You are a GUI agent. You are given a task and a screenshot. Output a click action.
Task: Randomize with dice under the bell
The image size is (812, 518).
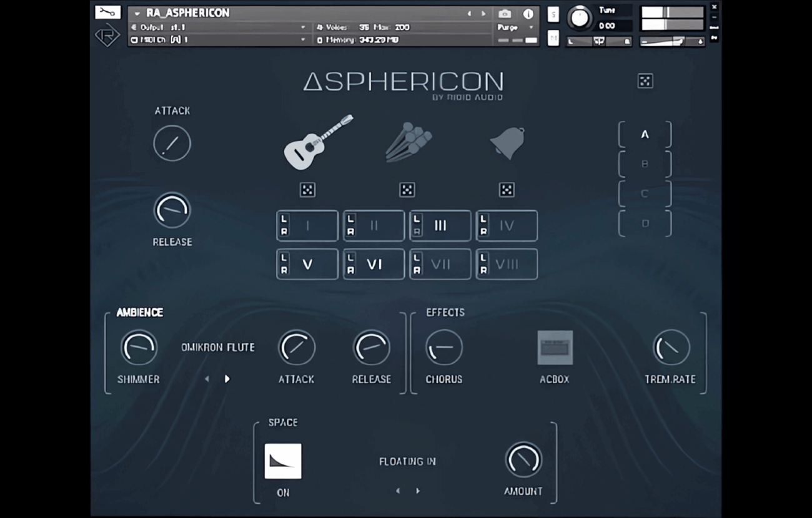coord(507,190)
